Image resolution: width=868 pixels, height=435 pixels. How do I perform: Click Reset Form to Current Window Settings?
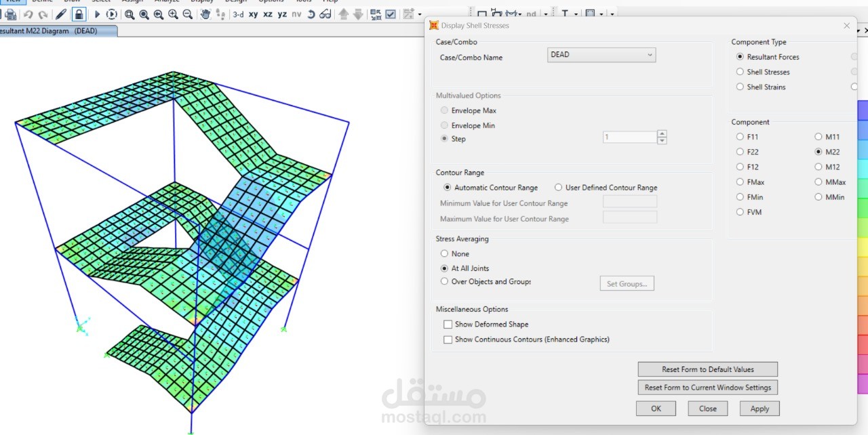point(708,388)
